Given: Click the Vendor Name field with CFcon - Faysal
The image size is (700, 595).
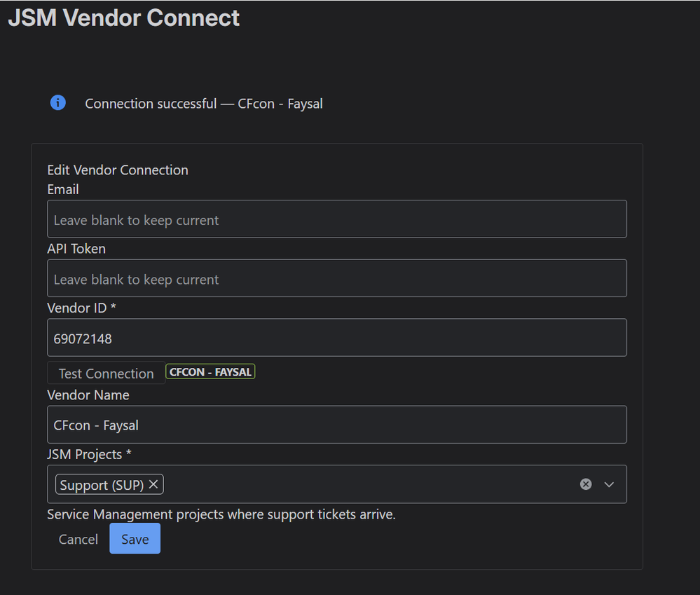Looking at the screenshot, I should click(337, 425).
